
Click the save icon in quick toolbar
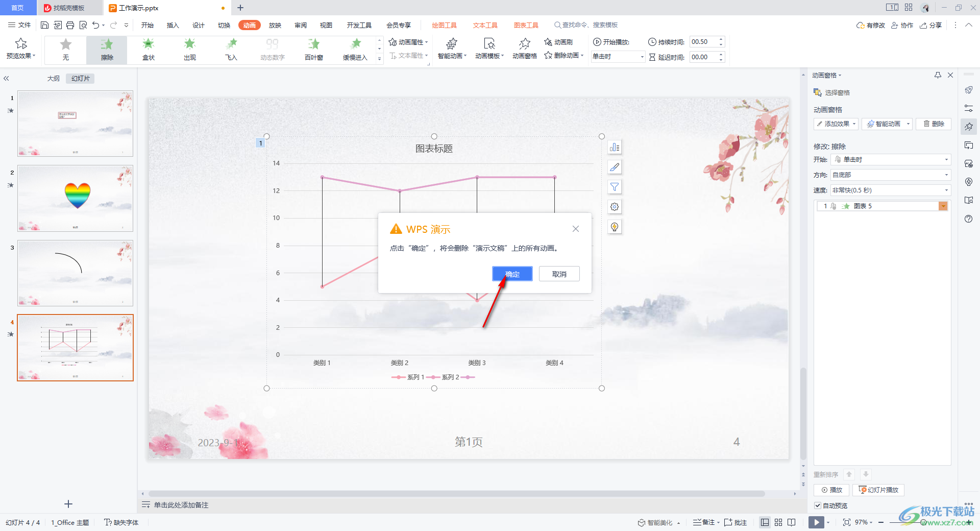(44, 25)
